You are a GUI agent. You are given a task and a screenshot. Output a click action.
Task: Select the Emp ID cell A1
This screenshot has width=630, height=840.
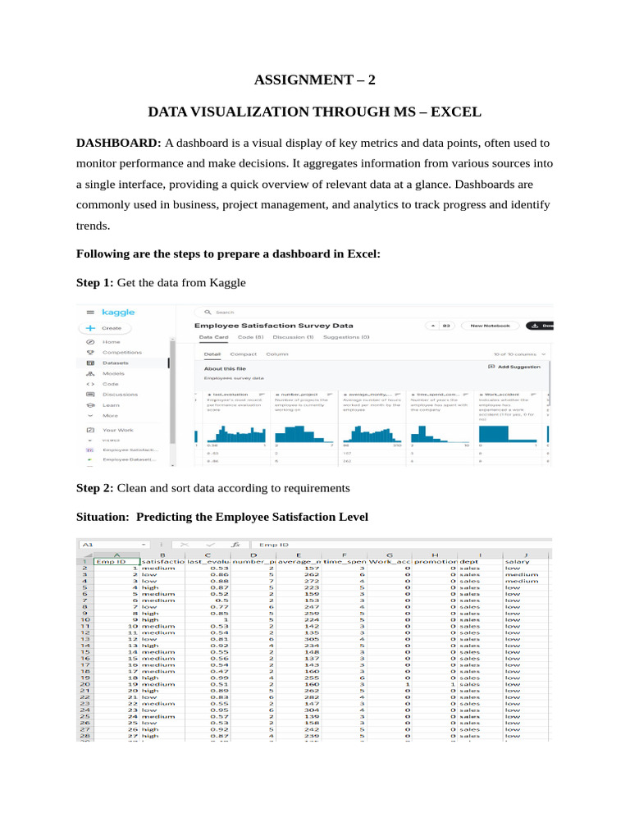click(x=117, y=561)
